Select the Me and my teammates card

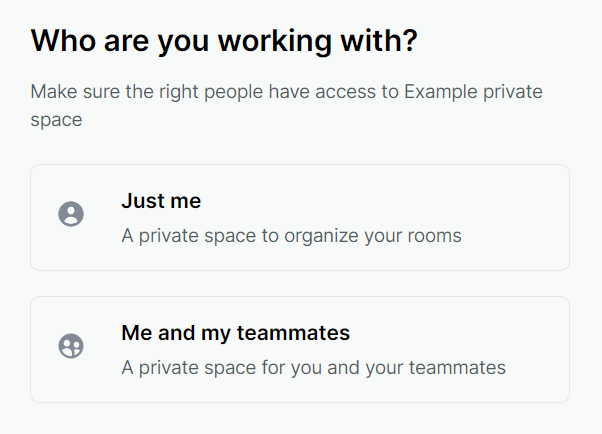300,349
